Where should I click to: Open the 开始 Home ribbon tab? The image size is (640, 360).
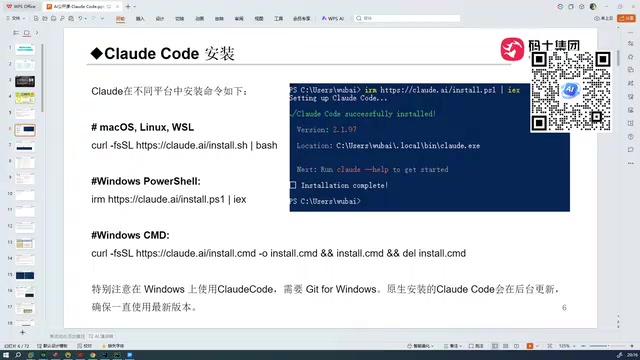pos(120,18)
